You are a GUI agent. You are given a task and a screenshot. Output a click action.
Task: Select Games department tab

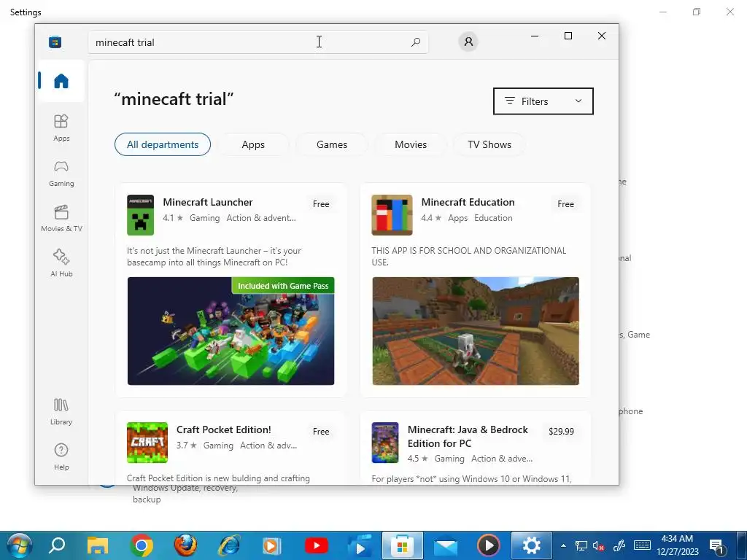(332, 144)
